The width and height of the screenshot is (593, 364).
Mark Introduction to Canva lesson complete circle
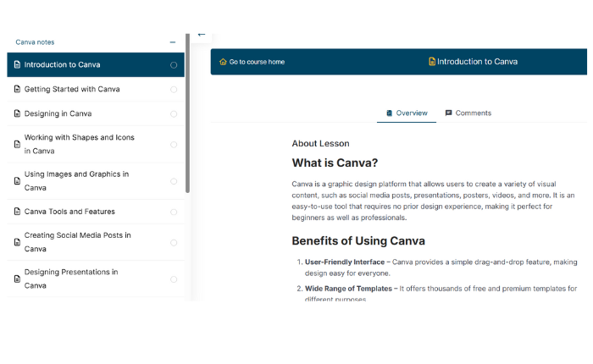pos(174,65)
